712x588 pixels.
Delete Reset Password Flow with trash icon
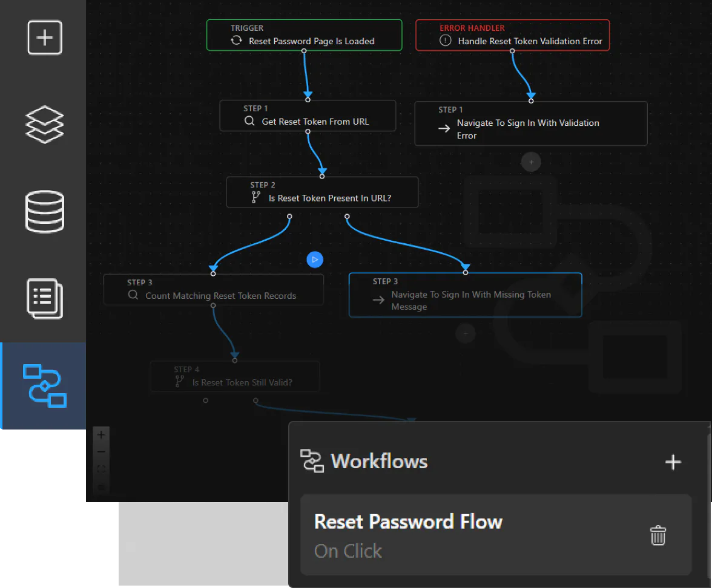[658, 535]
